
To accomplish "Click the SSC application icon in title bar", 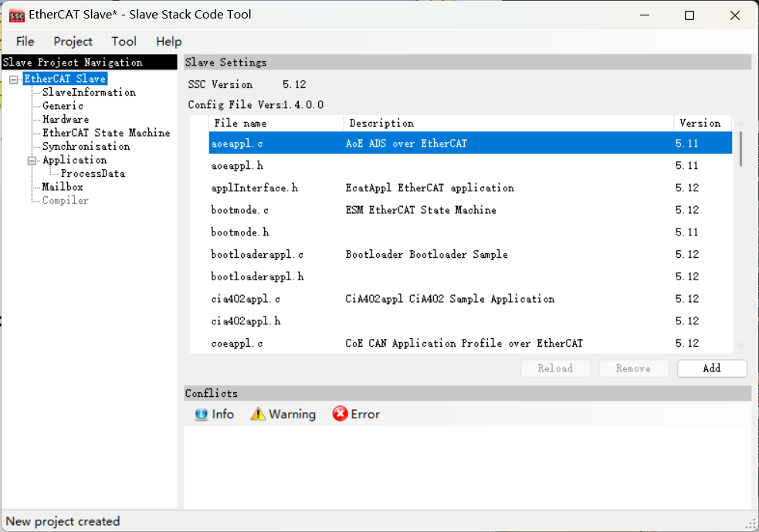I will coord(16,15).
